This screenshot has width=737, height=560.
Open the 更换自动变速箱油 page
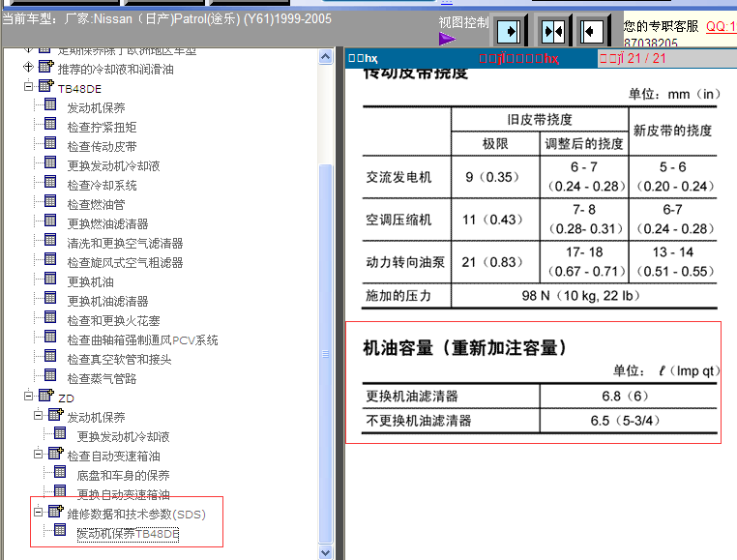123,494
